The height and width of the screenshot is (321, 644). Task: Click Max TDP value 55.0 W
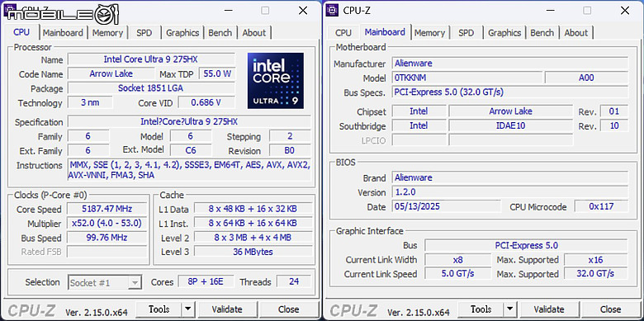click(217, 74)
